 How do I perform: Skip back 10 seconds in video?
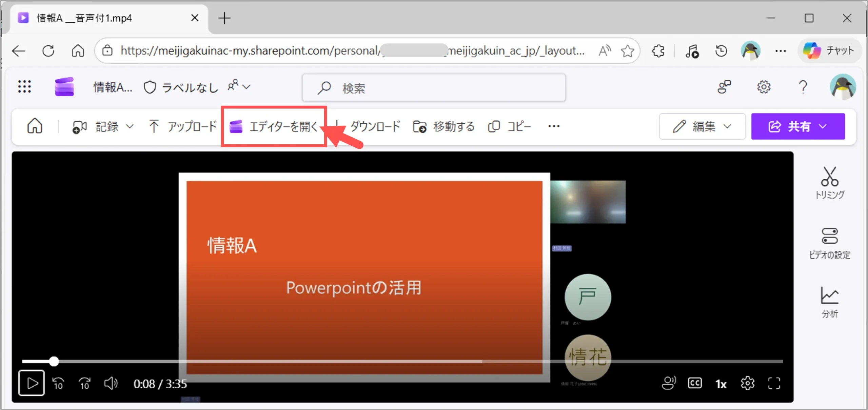point(58,384)
